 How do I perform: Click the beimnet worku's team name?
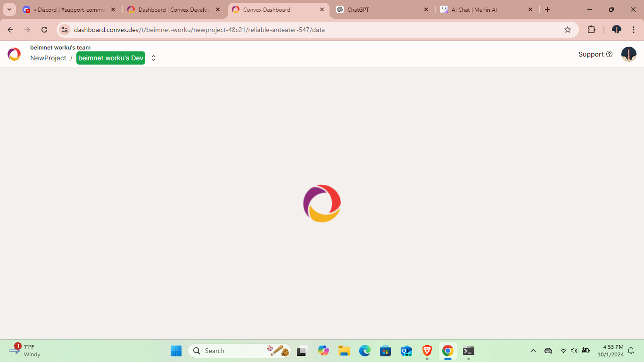coord(60,48)
